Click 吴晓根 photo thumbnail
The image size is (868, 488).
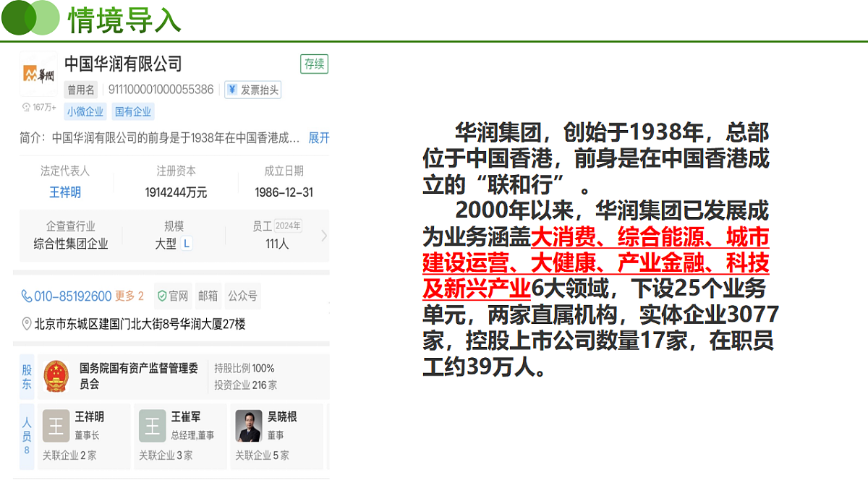249,425
